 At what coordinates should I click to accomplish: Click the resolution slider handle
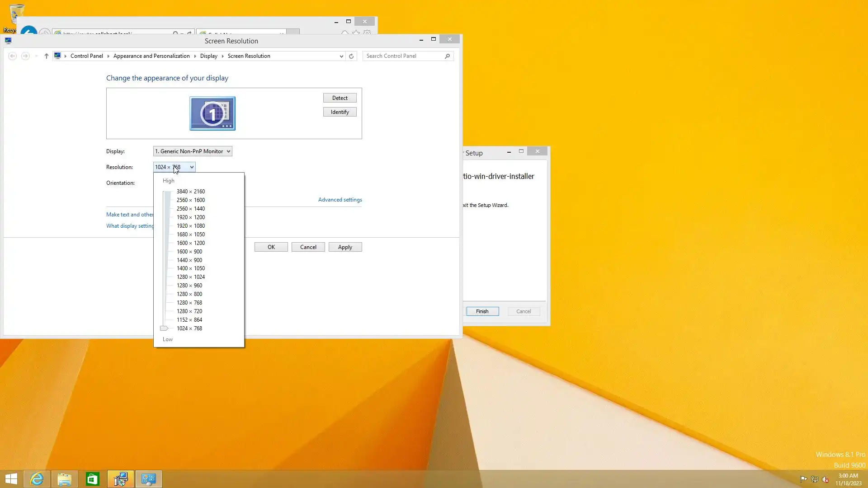[164, 328]
